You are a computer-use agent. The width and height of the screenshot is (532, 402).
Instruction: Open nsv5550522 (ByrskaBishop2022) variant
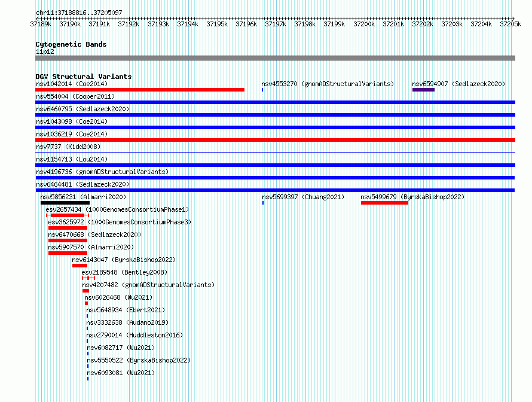coord(139,360)
